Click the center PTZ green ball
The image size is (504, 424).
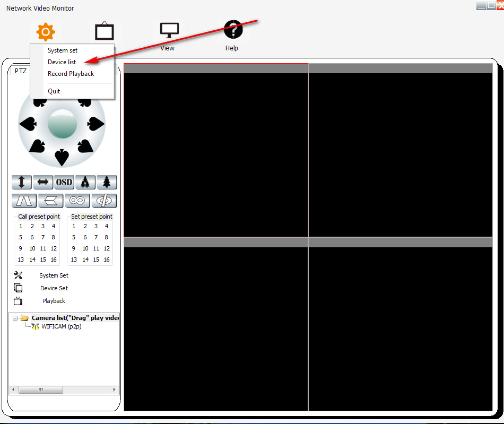62,124
